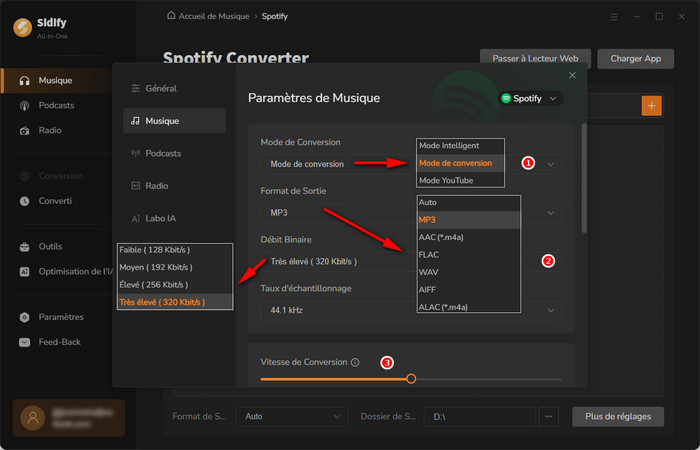Open Outils in the left sidebar
Viewport: 700px width, 450px height.
pos(52,246)
